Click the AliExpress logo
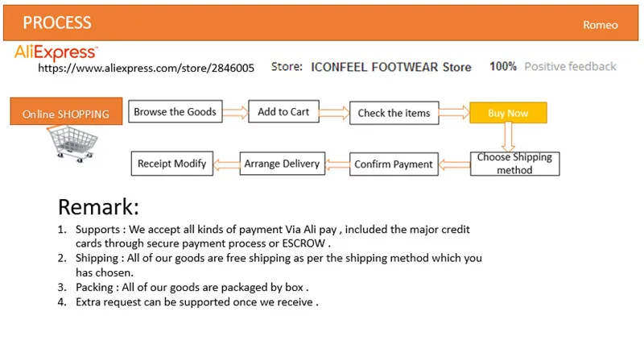This screenshot has height=345, width=644. (x=56, y=53)
